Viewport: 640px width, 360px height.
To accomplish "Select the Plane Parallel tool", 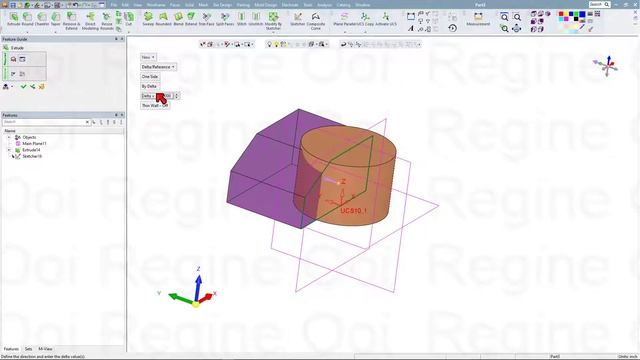I will tap(344, 19).
